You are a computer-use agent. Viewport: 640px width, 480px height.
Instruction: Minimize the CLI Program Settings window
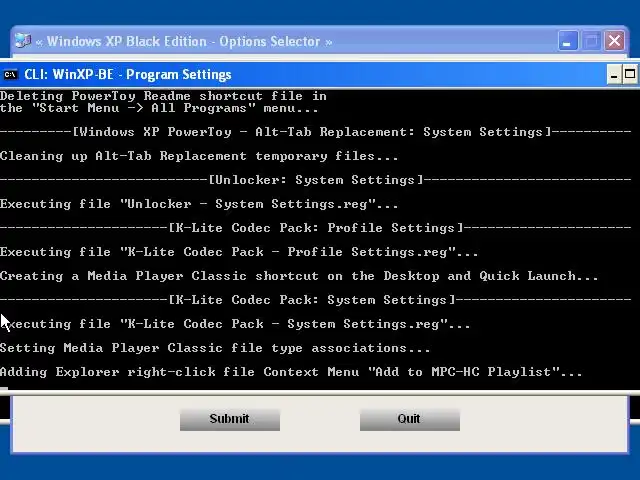coord(614,75)
